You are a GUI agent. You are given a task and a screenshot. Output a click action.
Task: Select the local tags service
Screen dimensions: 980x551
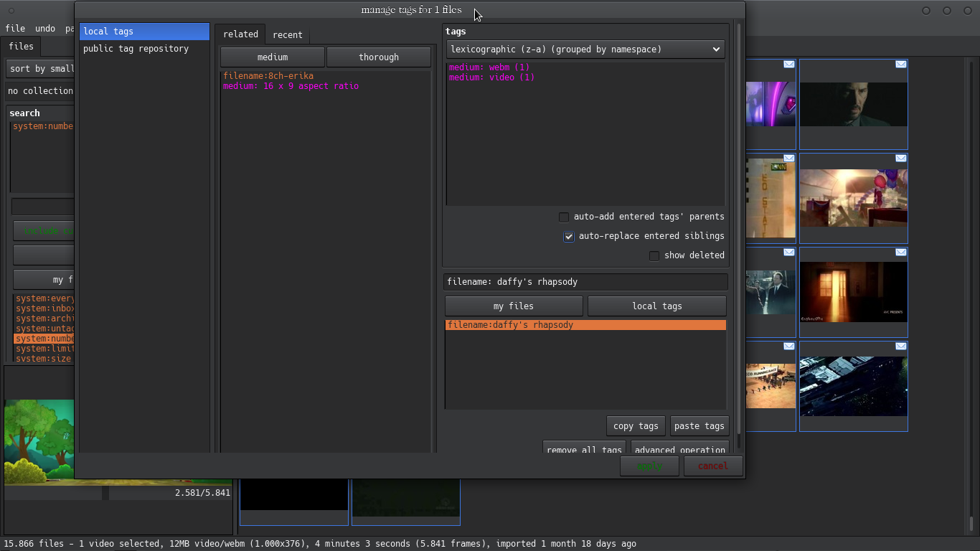144,32
